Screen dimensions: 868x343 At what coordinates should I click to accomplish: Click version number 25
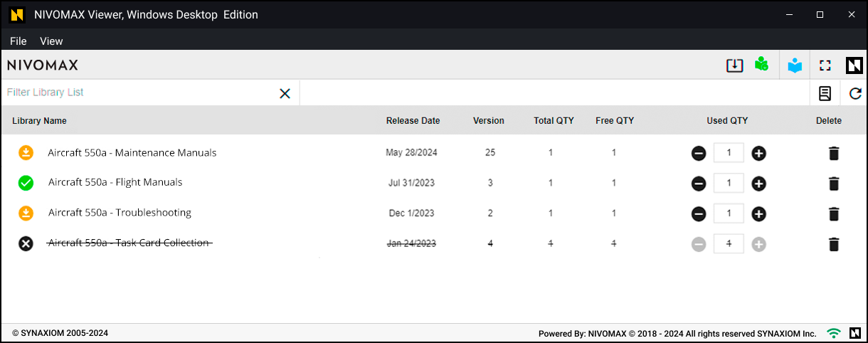(x=490, y=153)
